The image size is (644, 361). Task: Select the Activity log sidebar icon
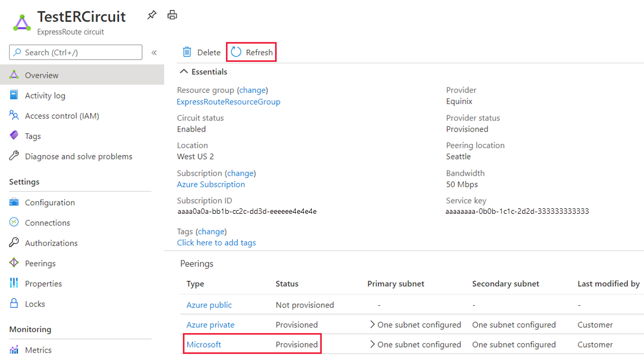tap(15, 95)
